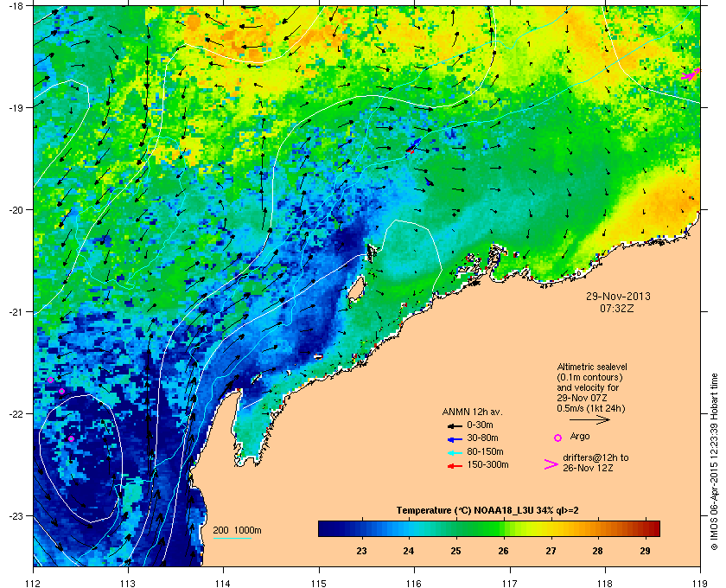Click the 27 colour bar tick label
This screenshot has height=588, width=726.
[x=551, y=552]
